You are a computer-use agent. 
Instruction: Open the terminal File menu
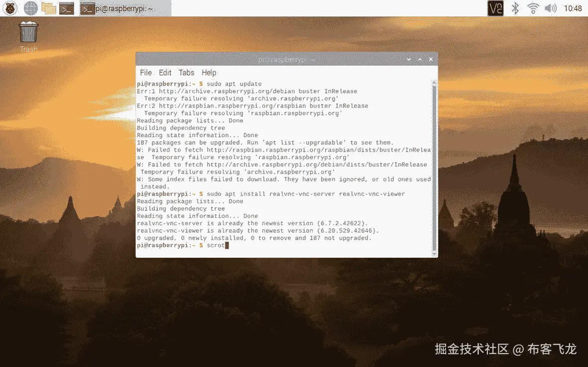point(146,73)
